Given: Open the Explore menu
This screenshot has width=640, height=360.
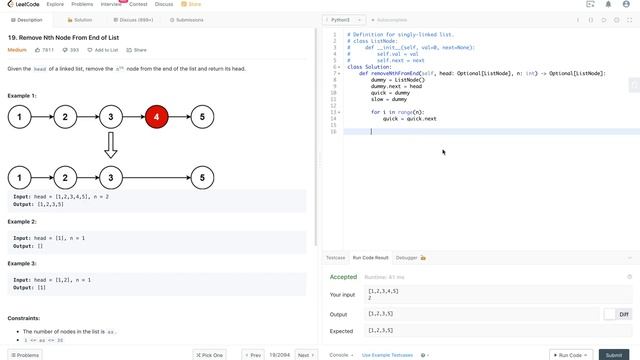Looking at the screenshot, I should coord(55,4).
